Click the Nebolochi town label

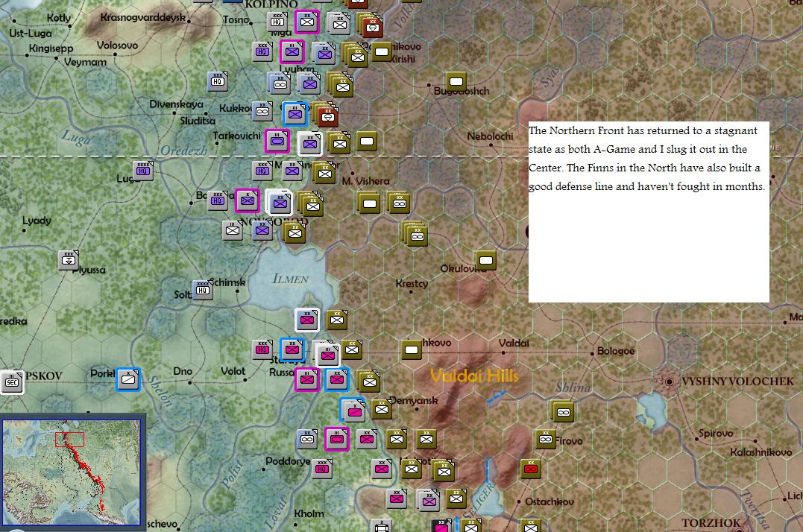(x=490, y=136)
